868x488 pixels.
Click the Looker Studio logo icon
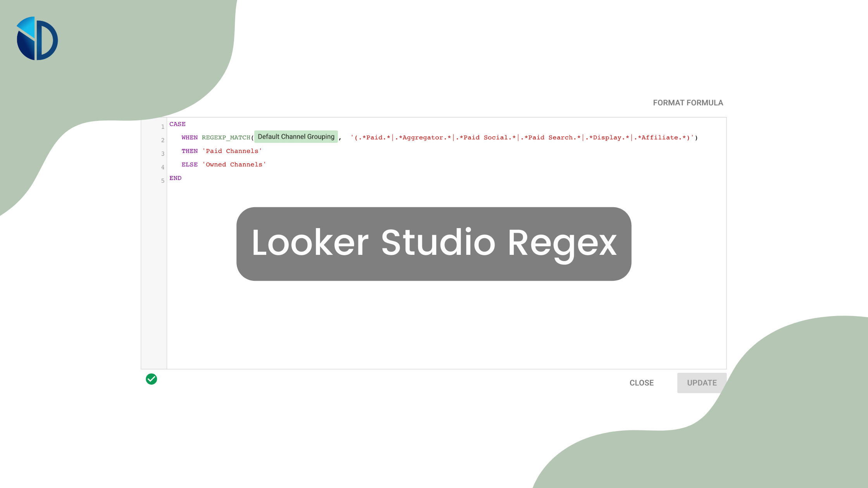click(38, 38)
